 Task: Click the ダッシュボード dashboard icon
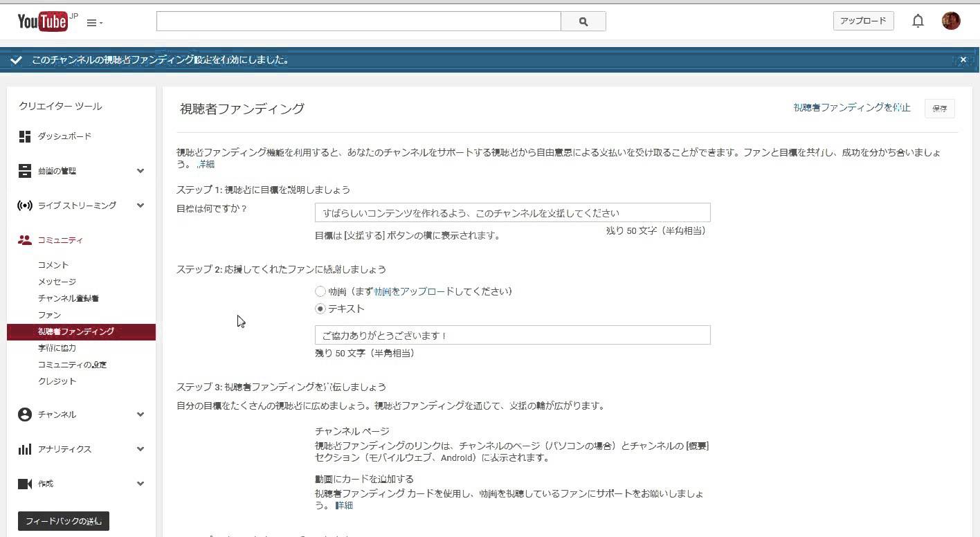coord(25,136)
